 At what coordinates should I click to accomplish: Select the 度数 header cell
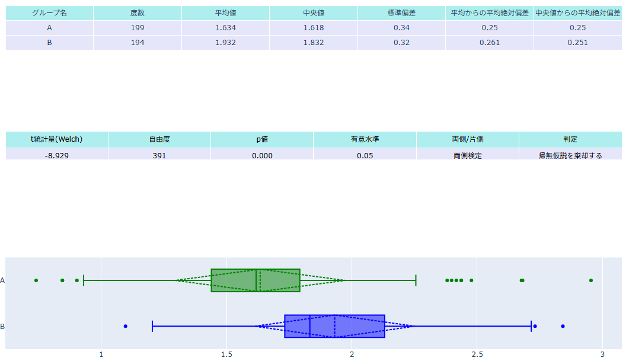(x=138, y=13)
